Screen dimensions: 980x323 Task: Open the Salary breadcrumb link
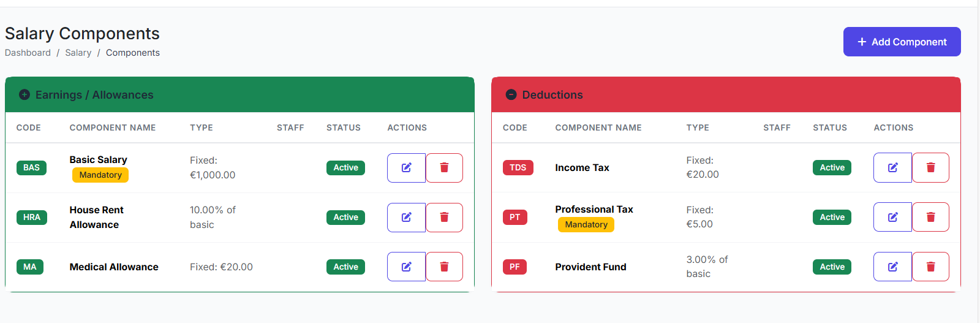(x=78, y=53)
